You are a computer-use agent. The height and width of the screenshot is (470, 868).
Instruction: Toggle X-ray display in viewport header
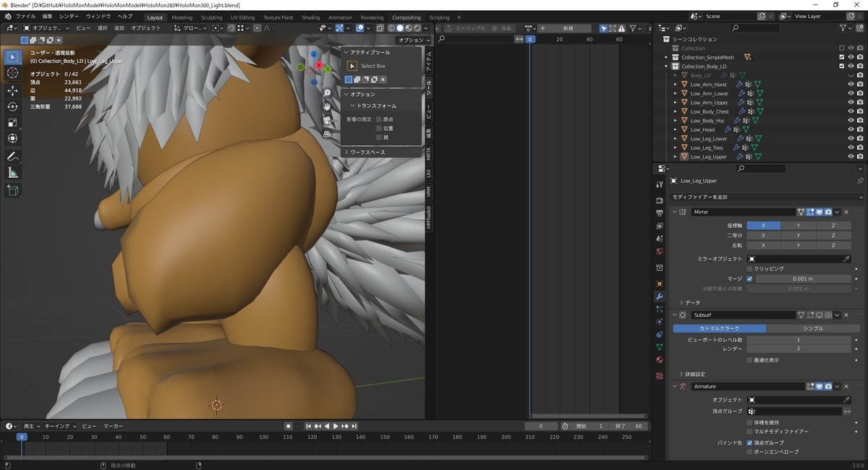coord(379,28)
